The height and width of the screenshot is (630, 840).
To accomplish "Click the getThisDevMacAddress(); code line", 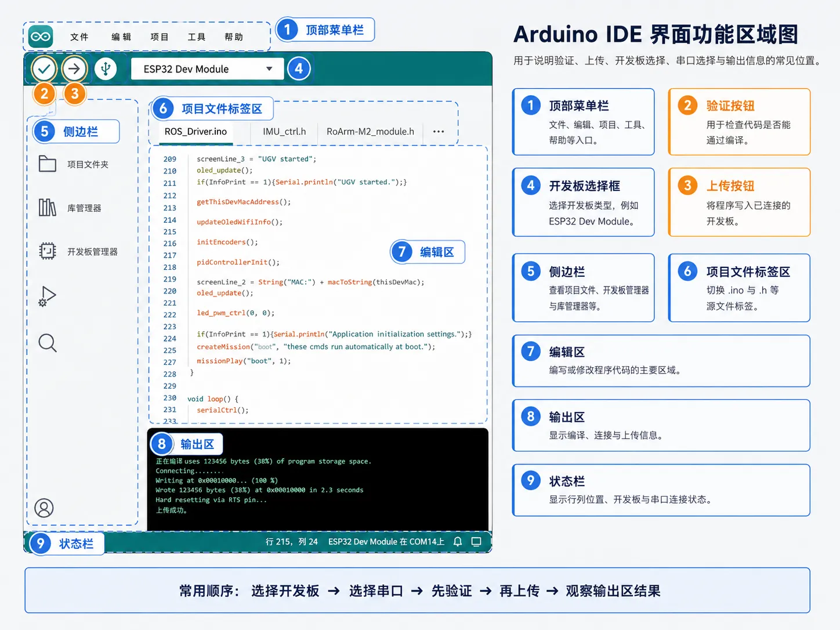I will [x=244, y=202].
